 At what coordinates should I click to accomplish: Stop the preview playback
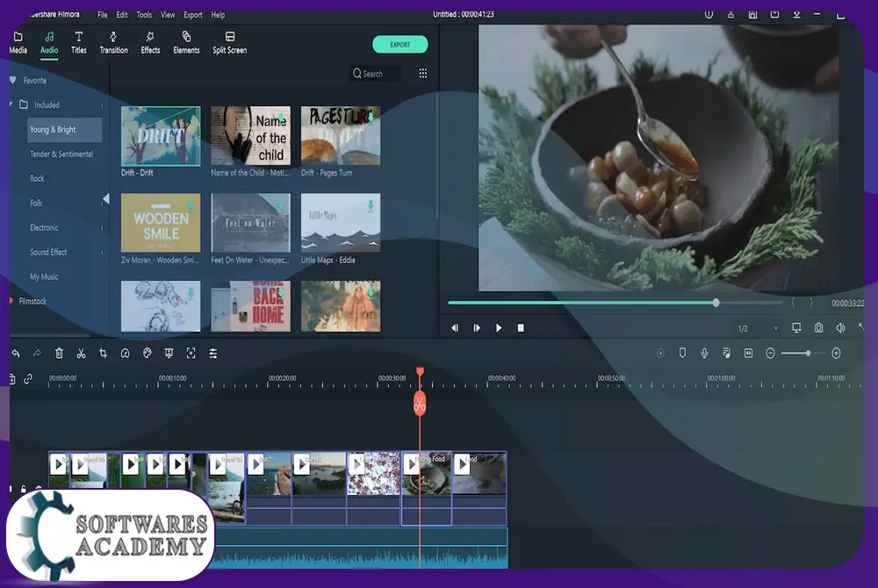(521, 328)
